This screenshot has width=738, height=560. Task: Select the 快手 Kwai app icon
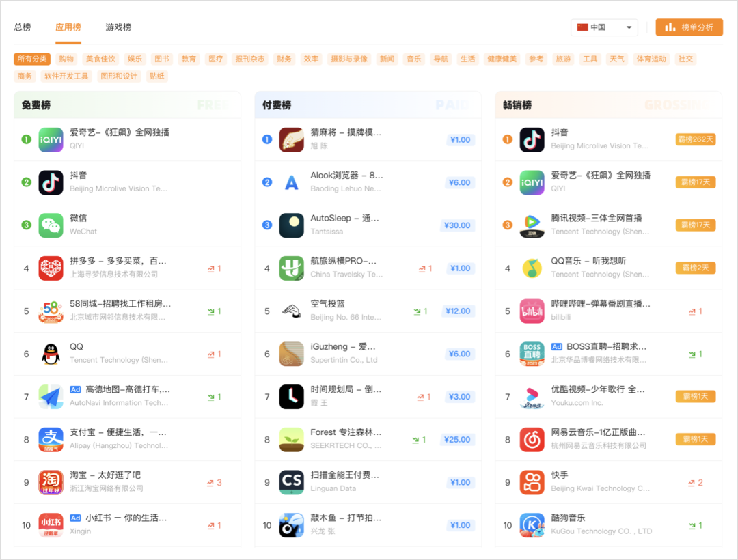pos(532,481)
